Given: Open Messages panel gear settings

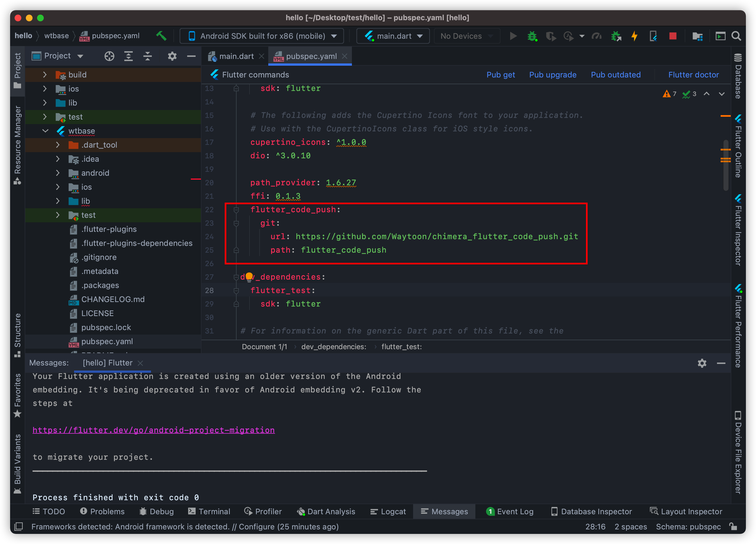Looking at the screenshot, I should pyautogui.click(x=702, y=363).
